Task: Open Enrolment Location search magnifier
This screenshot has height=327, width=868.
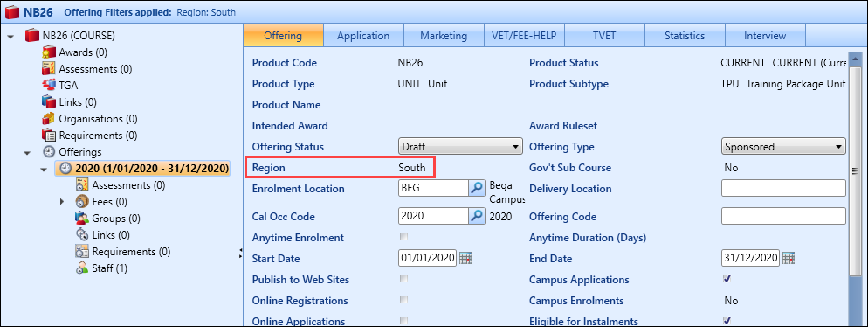Action: (477, 188)
